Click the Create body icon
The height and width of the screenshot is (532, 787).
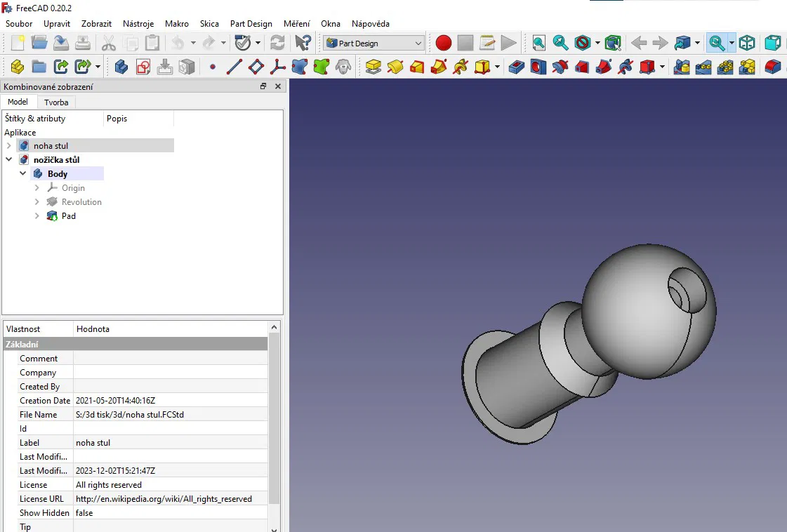click(121, 67)
